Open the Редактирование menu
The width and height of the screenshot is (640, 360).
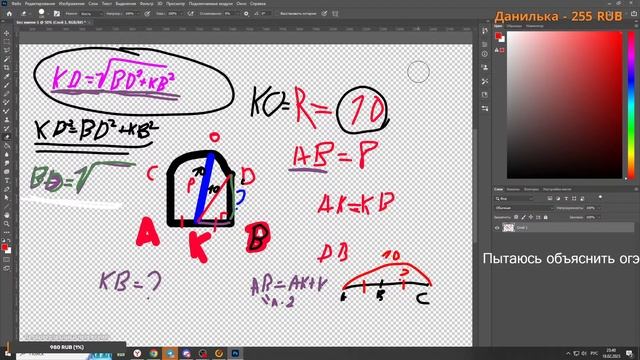(x=40, y=4)
